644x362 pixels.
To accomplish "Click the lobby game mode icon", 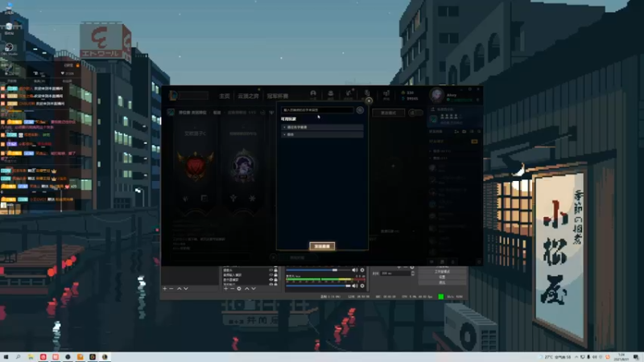I will point(171,112).
